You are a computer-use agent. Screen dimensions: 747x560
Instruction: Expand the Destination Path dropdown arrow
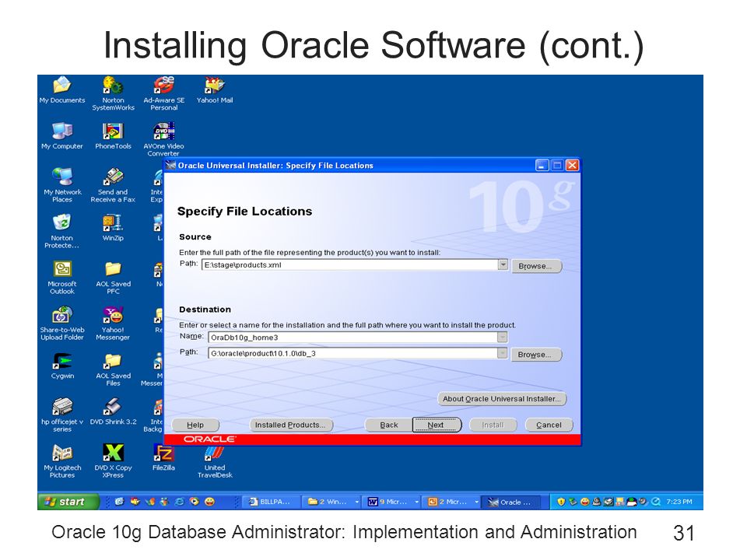click(x=502, y=353)
